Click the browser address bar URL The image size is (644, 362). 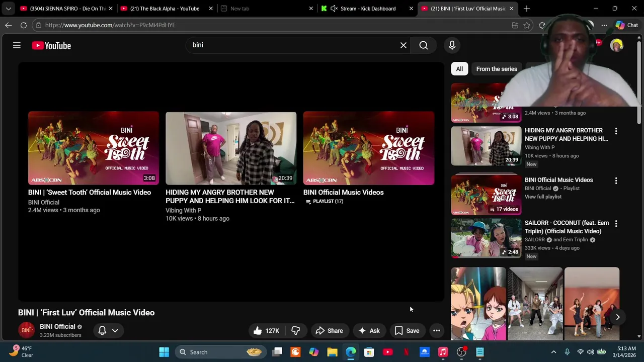click(110, 25)
